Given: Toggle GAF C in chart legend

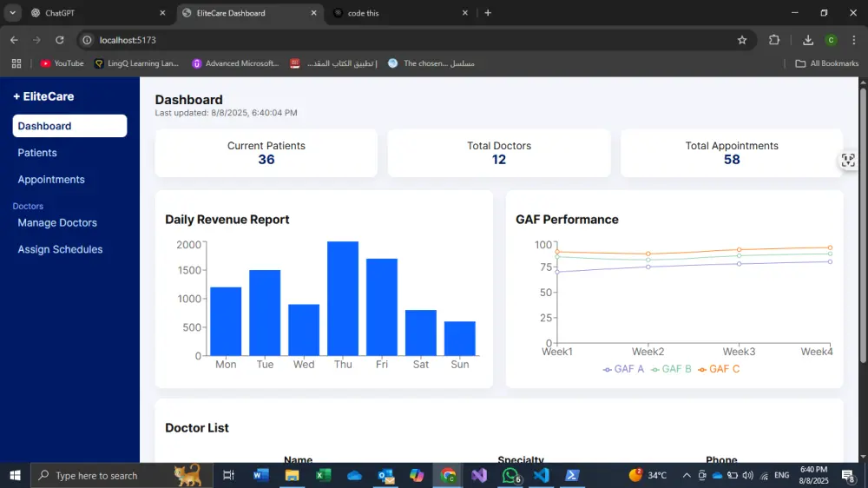Looking at the screenshot, I should [719, 369].
